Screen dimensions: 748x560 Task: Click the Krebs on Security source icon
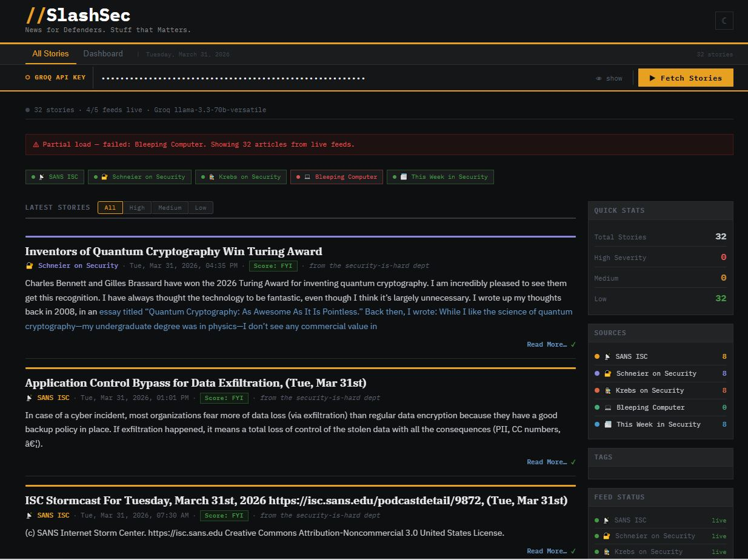click(x=607, y=391)
